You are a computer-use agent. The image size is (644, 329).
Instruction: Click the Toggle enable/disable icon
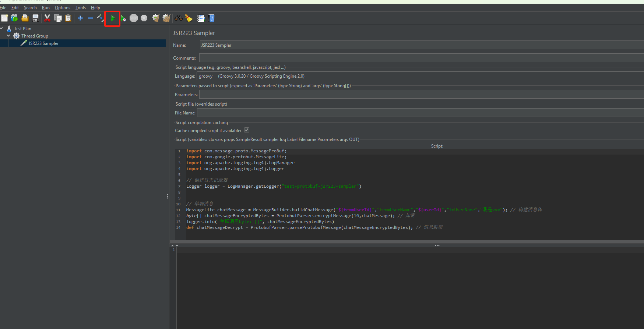point(100,18)
